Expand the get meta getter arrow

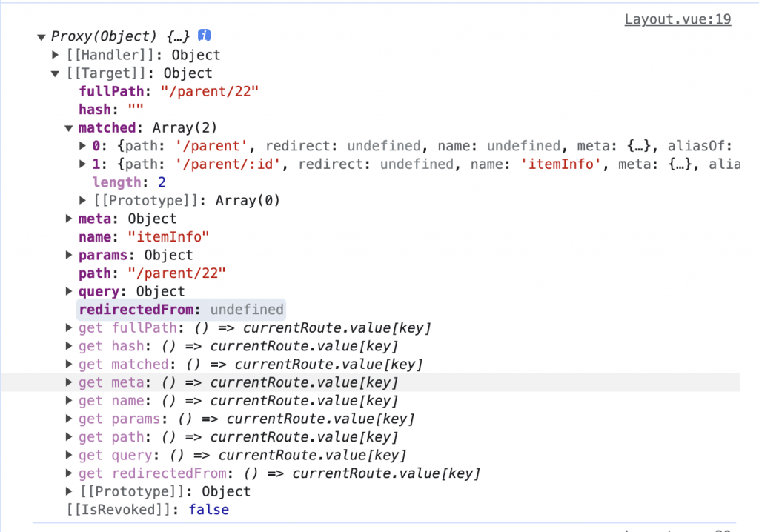tap(69, 382)
